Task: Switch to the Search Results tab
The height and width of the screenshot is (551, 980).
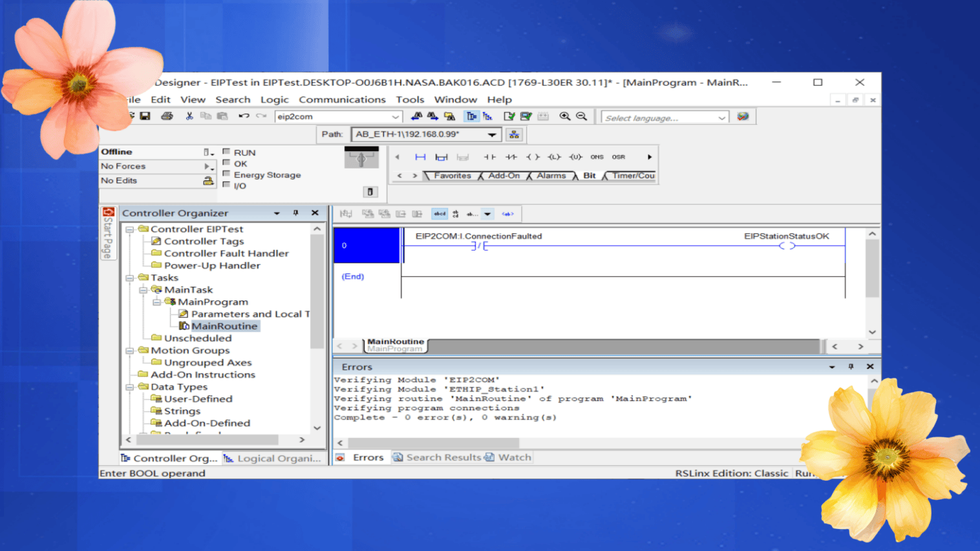Action: [443, 457]
